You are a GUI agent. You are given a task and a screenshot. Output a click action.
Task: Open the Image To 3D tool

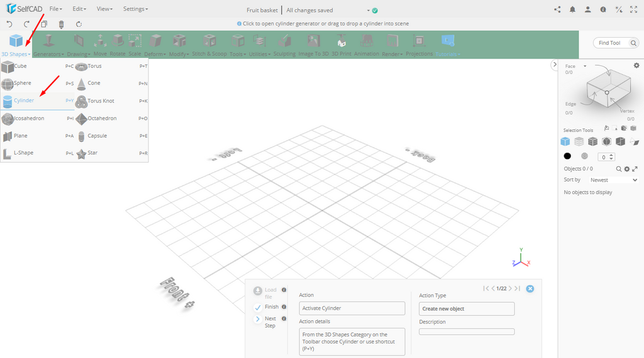click(313, 44)
